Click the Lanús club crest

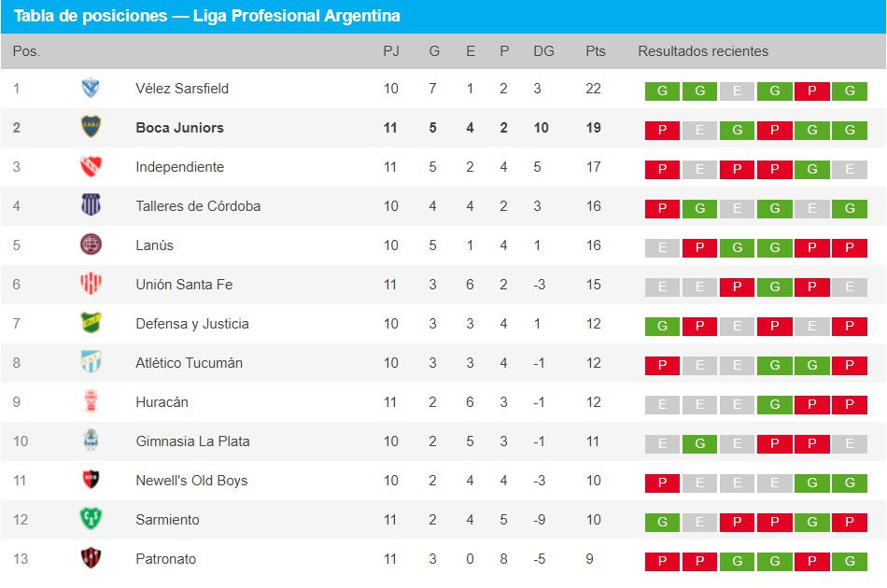tap(91, 245)
